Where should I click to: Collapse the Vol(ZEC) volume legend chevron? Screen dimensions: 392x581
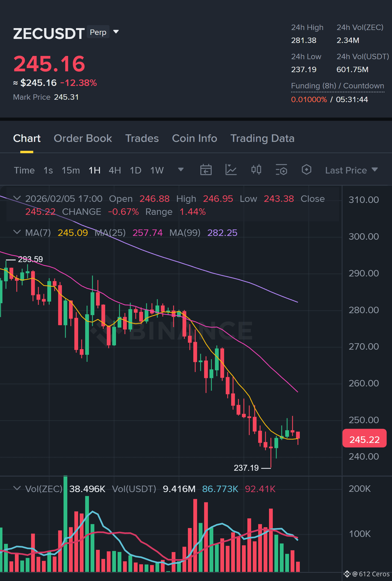click(17, 489)
